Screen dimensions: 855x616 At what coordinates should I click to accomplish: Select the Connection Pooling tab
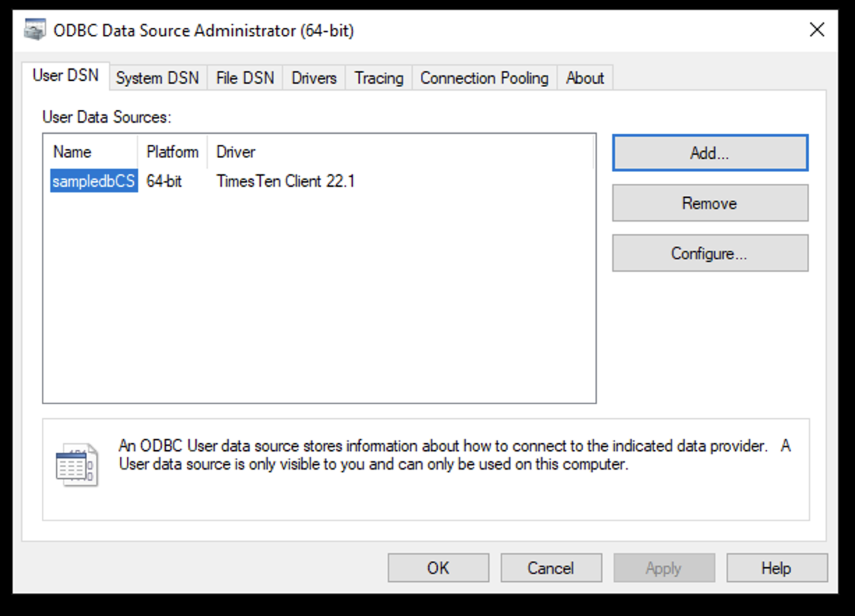click(484, 78)
